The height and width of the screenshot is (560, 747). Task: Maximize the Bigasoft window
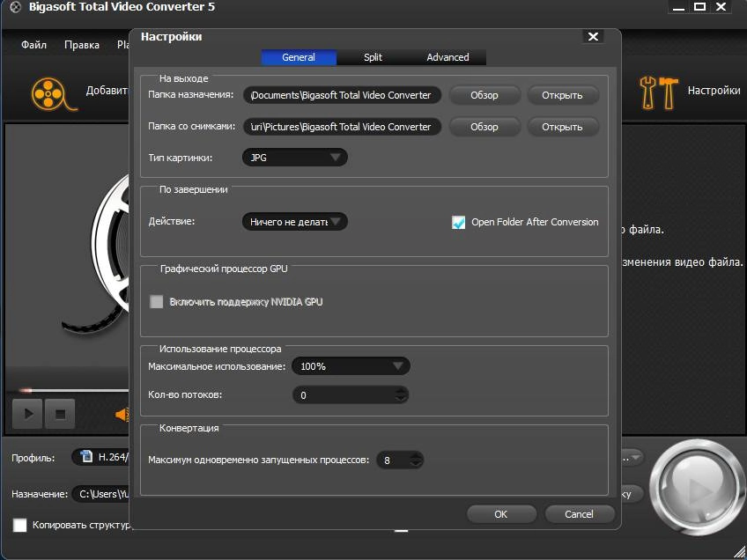pos(699,7)
